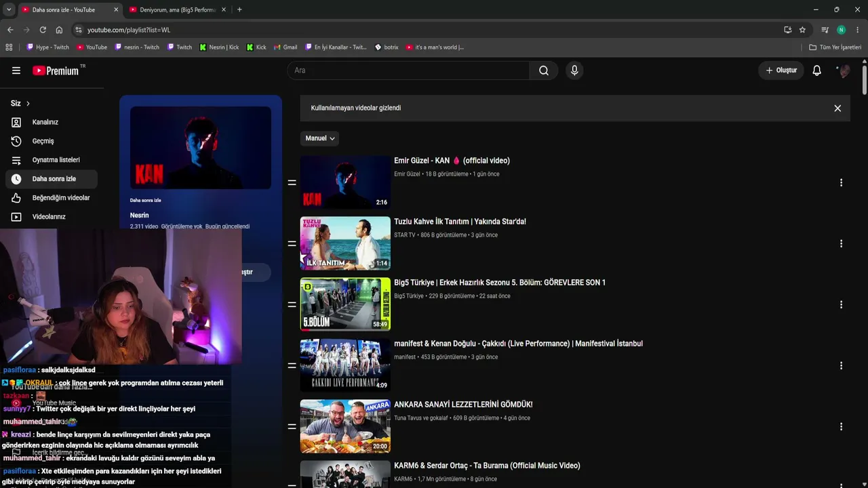The height and width of the screenshot is (488, 868).
Task: Click the KAN playlist cover image
Action: coord(201,148)
